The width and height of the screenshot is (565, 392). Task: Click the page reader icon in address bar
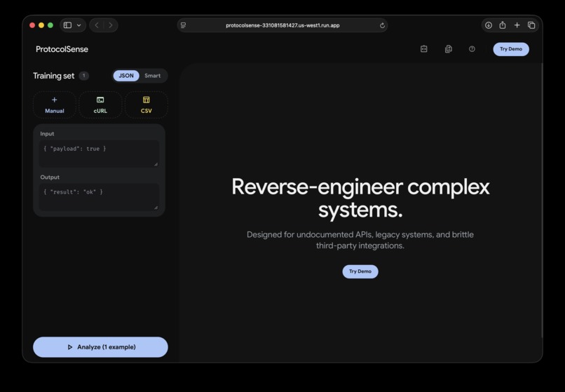point(184,25)
